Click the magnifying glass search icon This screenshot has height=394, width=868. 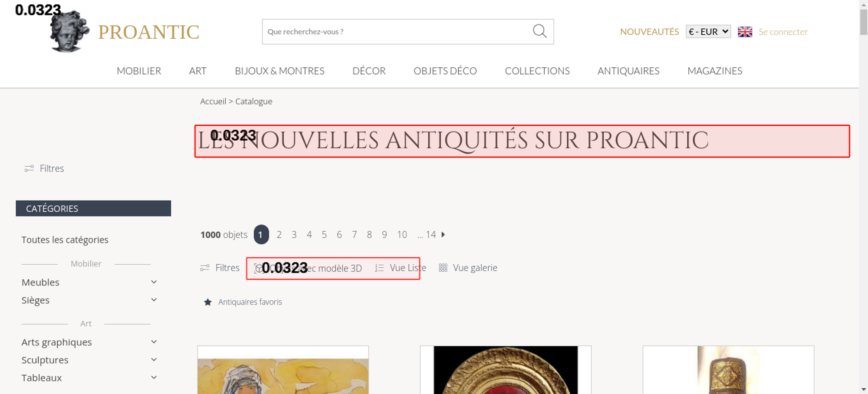pos(539,31)
